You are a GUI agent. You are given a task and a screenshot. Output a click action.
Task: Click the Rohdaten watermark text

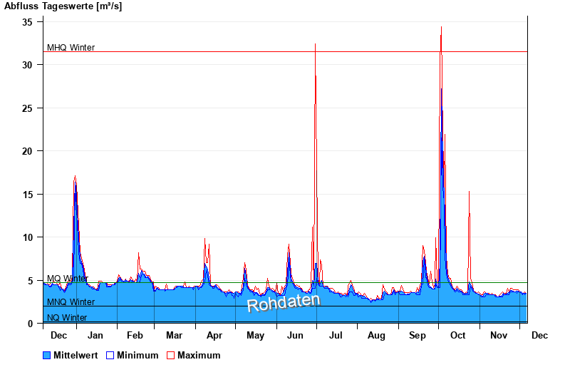point(284,302)
